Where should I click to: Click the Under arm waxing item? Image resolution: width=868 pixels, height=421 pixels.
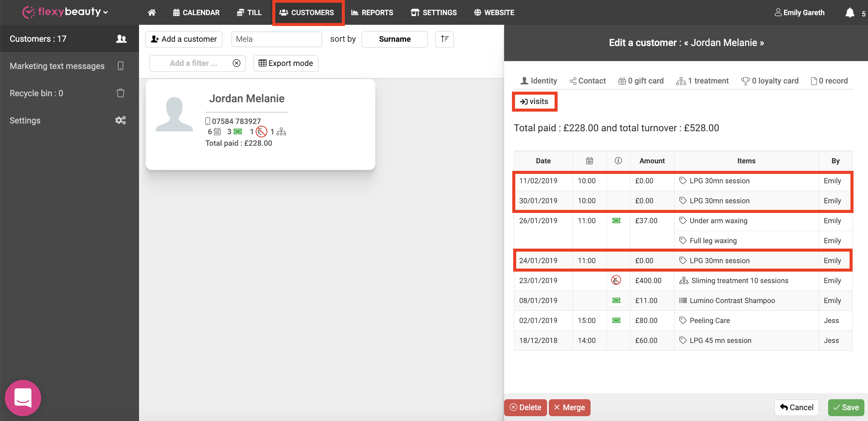(718, 220)
